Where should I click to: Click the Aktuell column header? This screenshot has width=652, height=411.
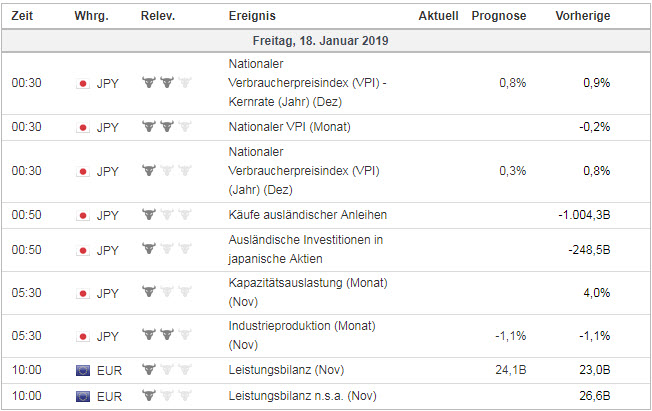click(x=438, y=16)
